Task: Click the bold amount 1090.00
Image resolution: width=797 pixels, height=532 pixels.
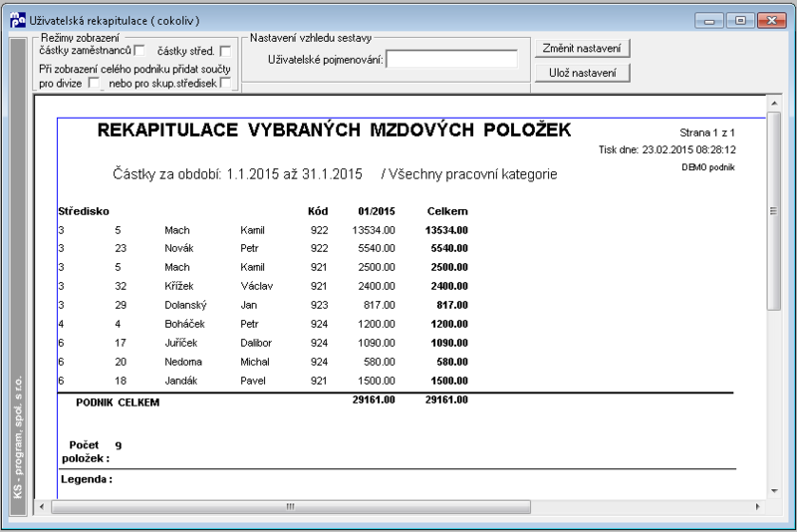Action: [449, 343]
